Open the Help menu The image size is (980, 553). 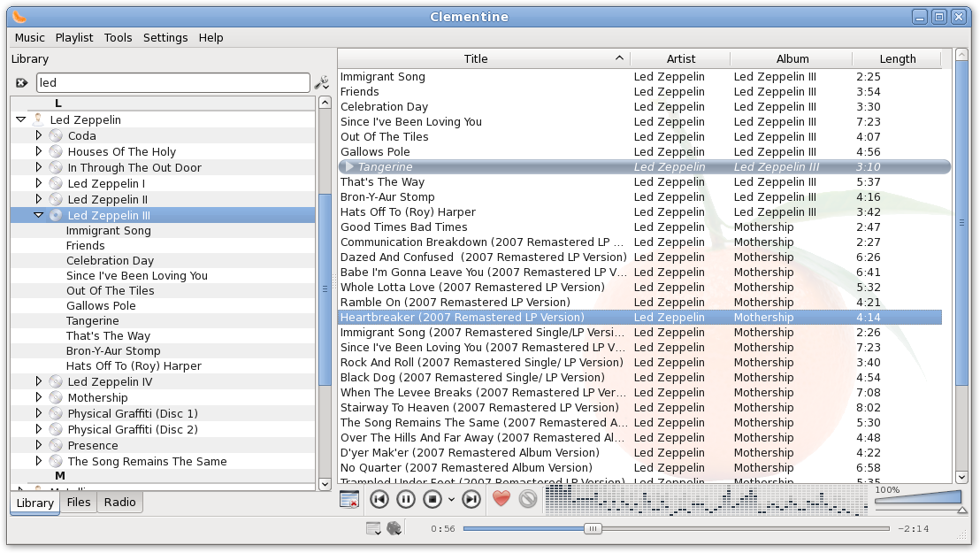pyautogui.click(x=211, y=37)
